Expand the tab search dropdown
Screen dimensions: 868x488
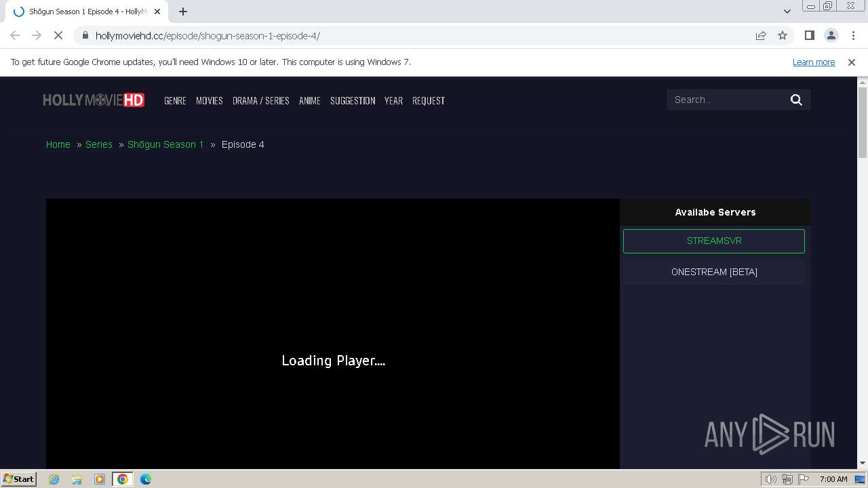point(787,11)
